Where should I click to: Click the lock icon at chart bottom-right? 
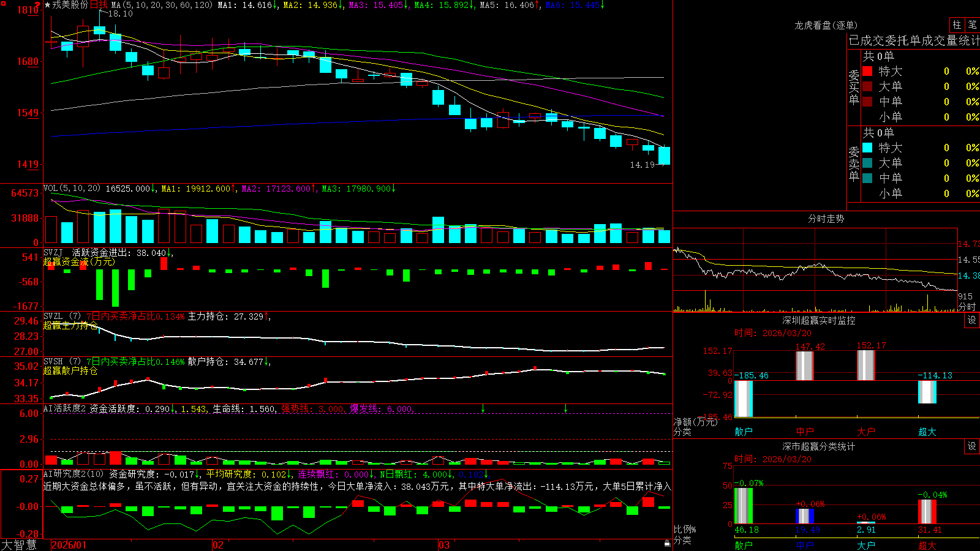[x=667, y=543]
